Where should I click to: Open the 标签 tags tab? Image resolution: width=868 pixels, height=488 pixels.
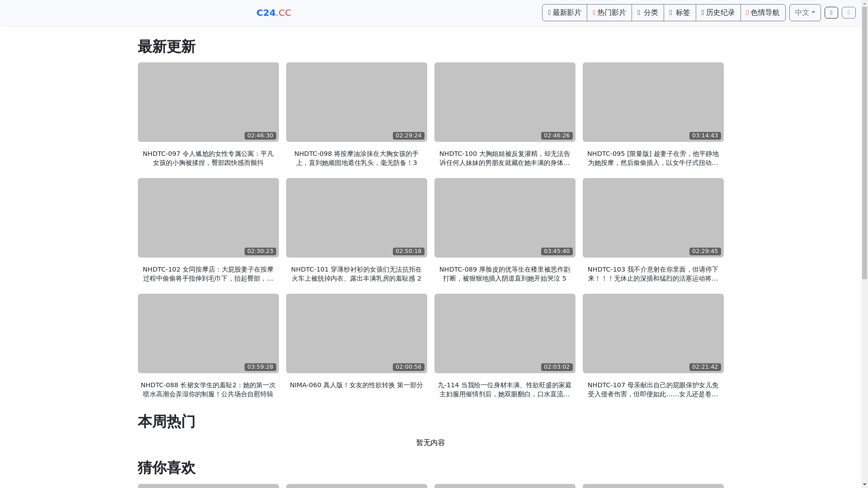[680, 13]
